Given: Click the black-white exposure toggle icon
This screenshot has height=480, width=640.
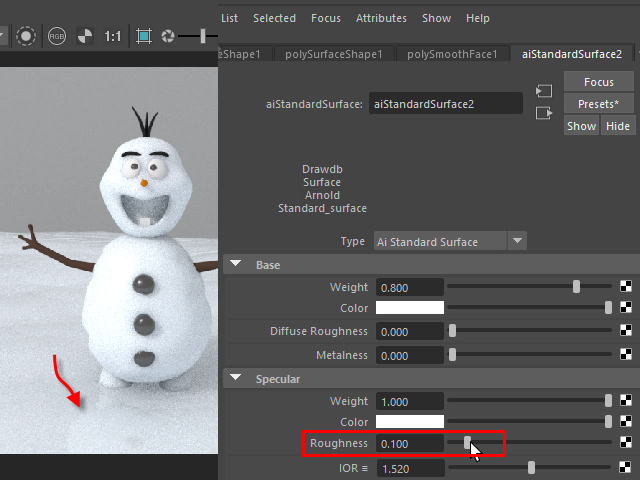Looking at the screenshot, I should (85, 36).
